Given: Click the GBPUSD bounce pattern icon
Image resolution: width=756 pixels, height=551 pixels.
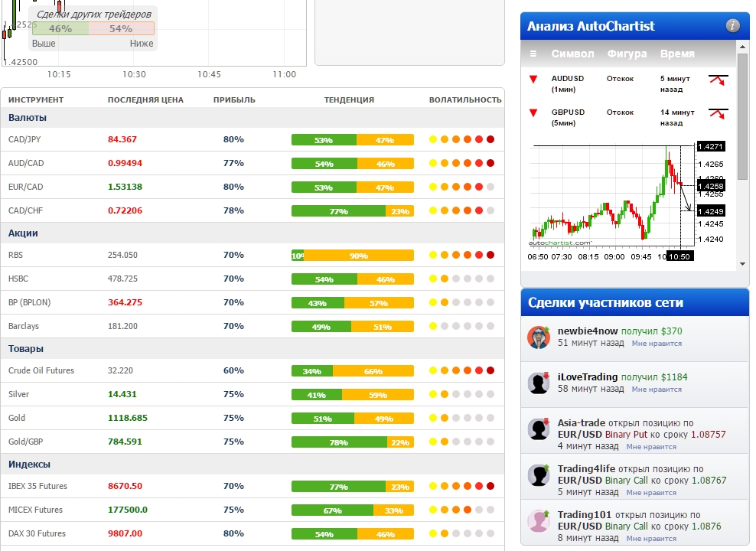Looking at the screenshot, I should coord(718,113).
